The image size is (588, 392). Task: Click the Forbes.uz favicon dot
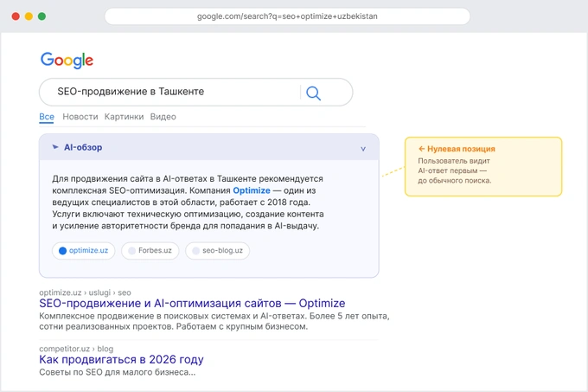tap(131, 251)
